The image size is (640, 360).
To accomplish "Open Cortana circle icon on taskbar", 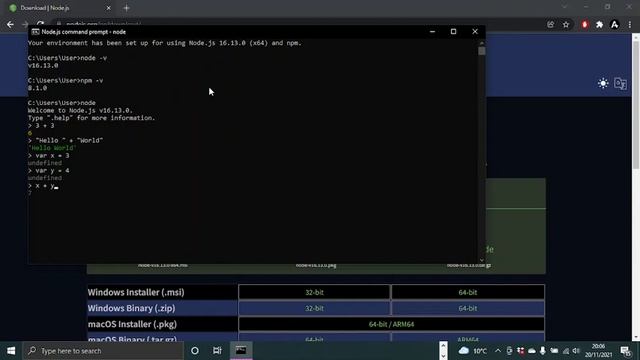I will [195, 351].
